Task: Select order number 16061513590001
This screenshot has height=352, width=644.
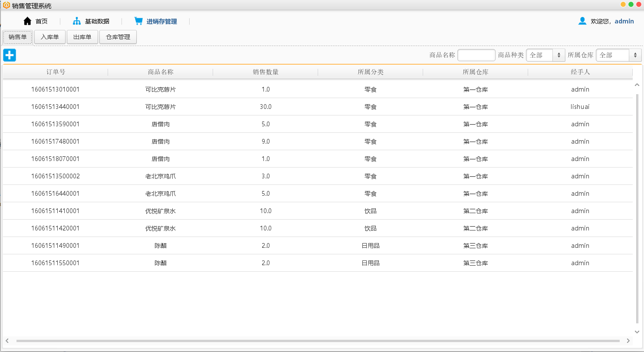Action: click(x=56, y=124)
